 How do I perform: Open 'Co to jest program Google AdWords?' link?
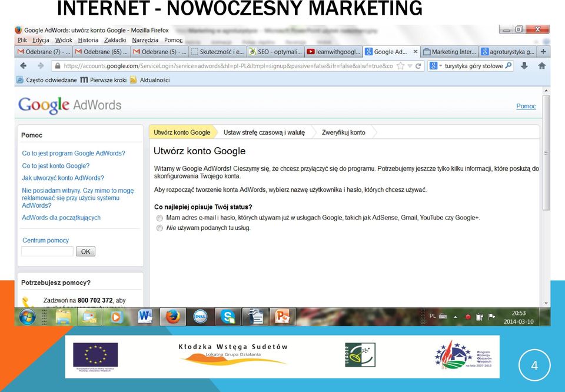tap(74, 153)
